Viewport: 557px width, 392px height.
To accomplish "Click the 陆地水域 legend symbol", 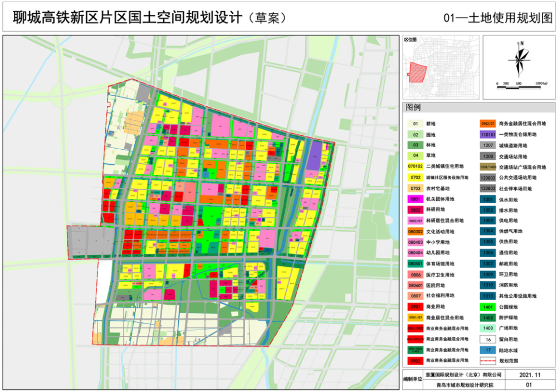I will [488, 351].
